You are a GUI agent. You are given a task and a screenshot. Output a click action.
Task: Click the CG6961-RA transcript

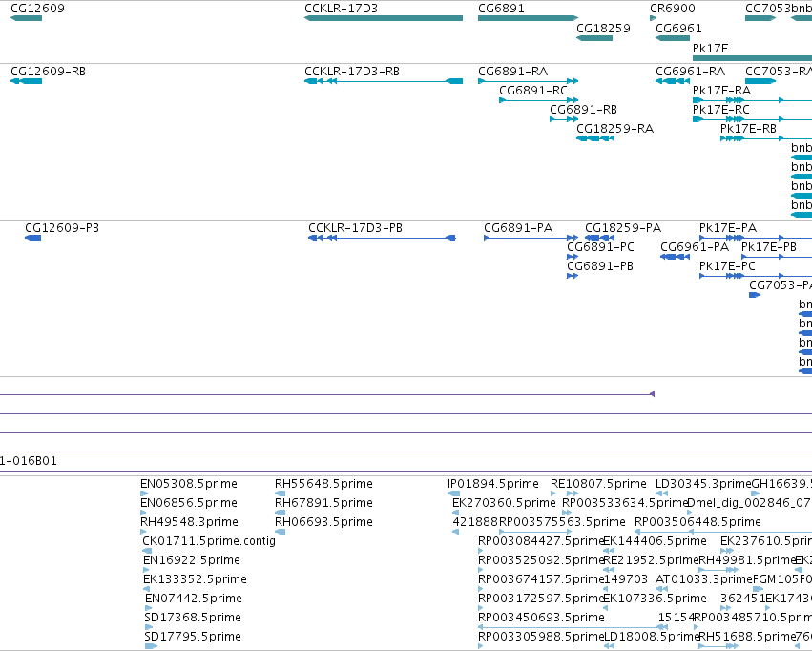point(673,81)
